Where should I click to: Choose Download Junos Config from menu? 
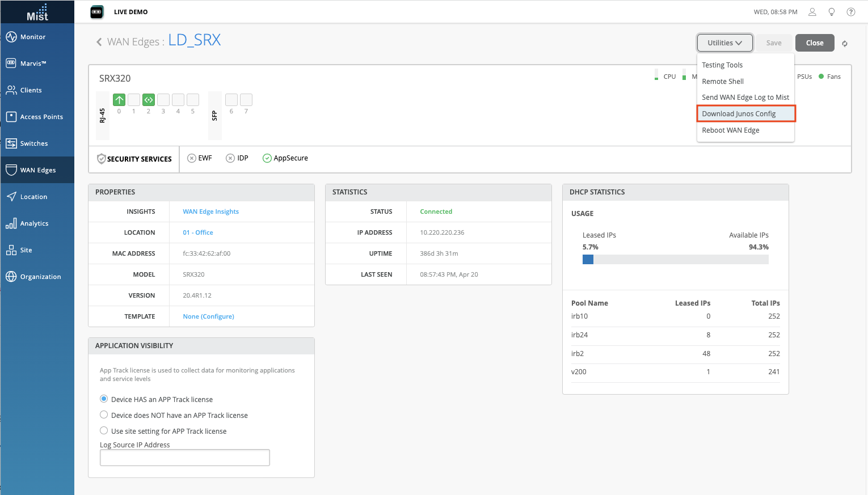[739, 114]
